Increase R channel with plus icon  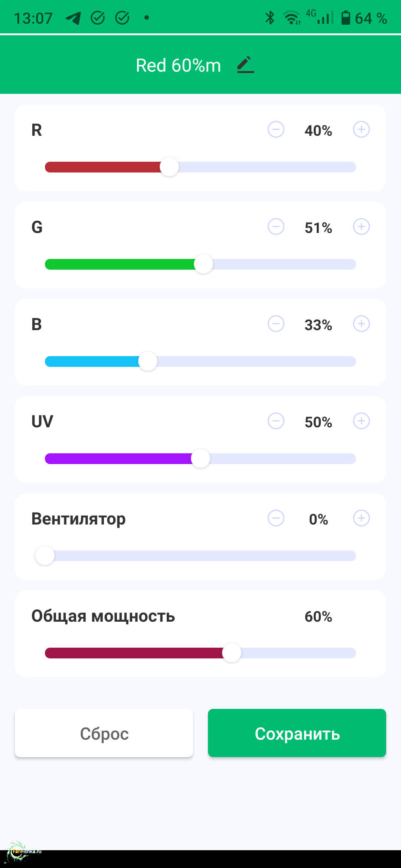[361, 129]
